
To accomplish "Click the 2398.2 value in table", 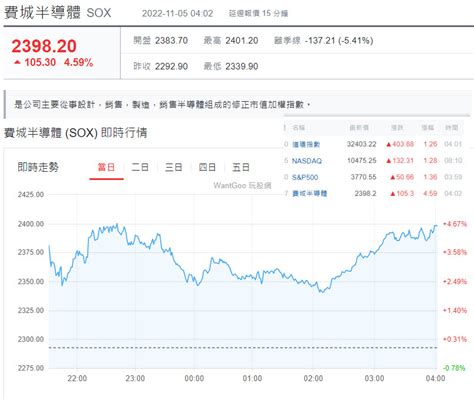I will tap(365, 193).
